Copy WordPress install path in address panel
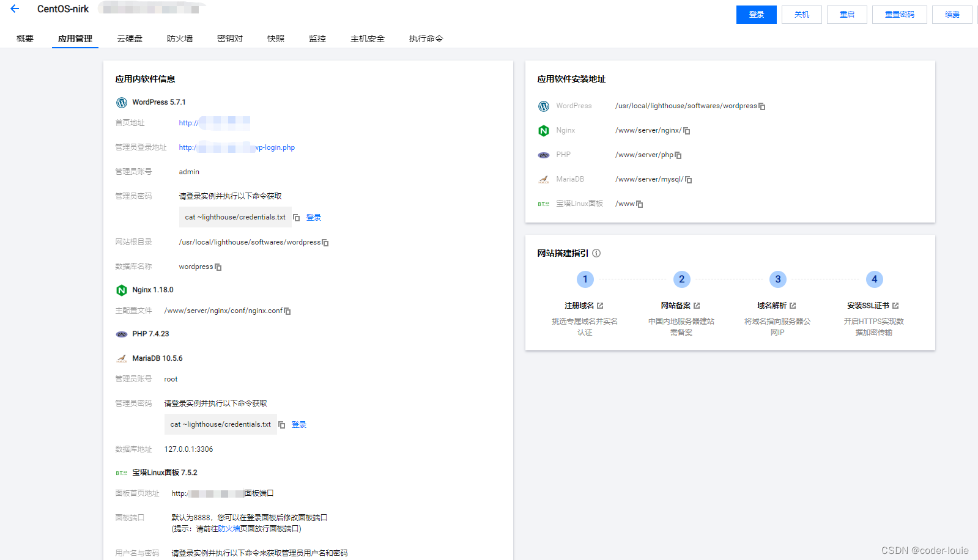 (762, 106)
